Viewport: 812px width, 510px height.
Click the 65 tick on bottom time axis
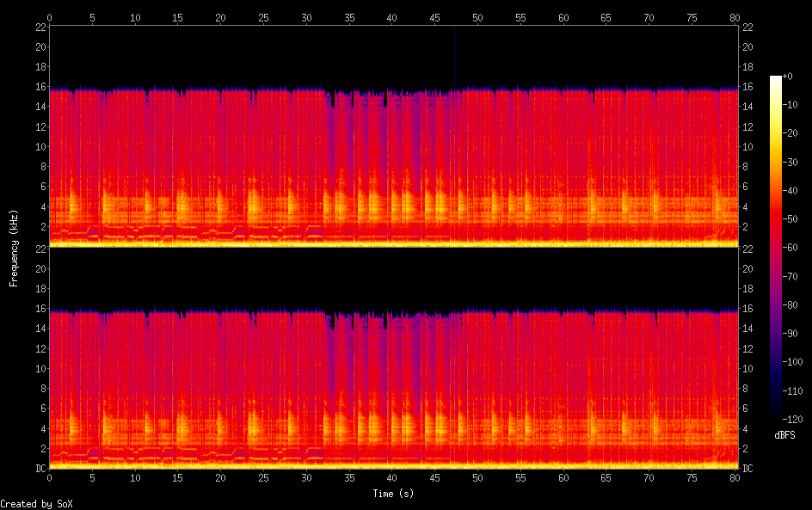[563, 477]
